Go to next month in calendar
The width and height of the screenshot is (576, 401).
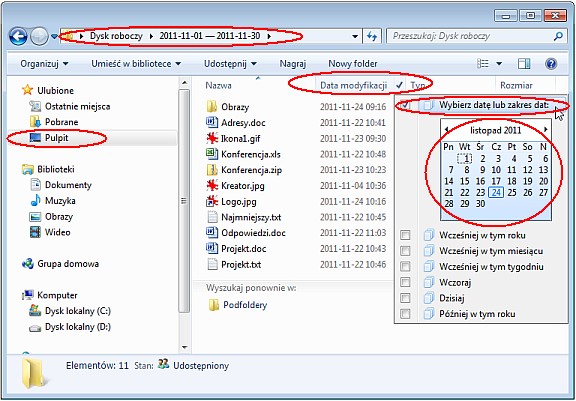(x=546, y=130)
